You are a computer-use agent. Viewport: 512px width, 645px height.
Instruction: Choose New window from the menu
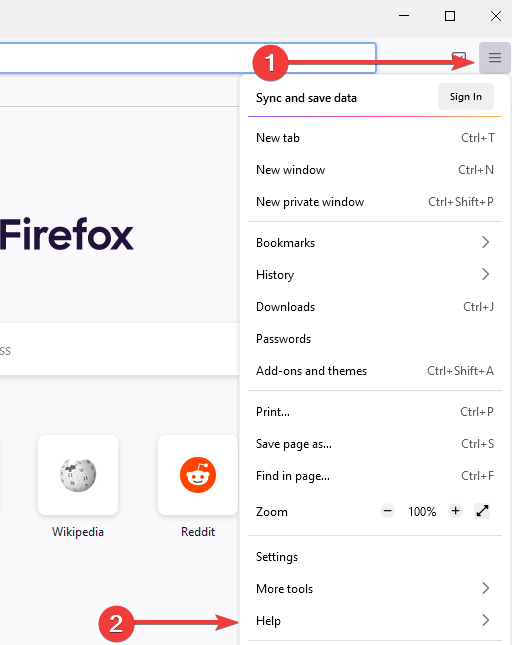pos(375,170)
